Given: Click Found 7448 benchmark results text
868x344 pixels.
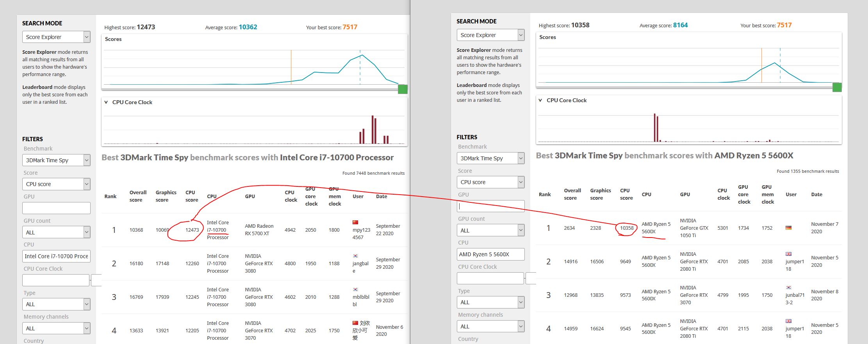Looking at the screenshot, I should [x=373, y=173].
